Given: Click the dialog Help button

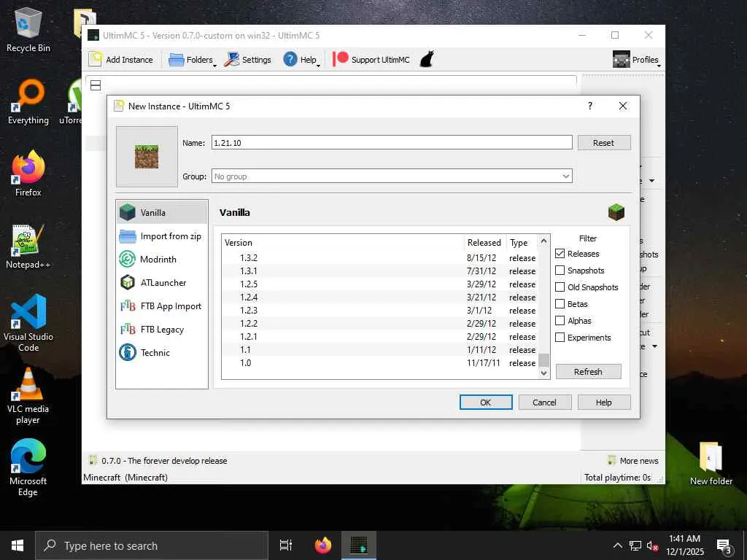Looking at the screenshot, I should 603,402.
